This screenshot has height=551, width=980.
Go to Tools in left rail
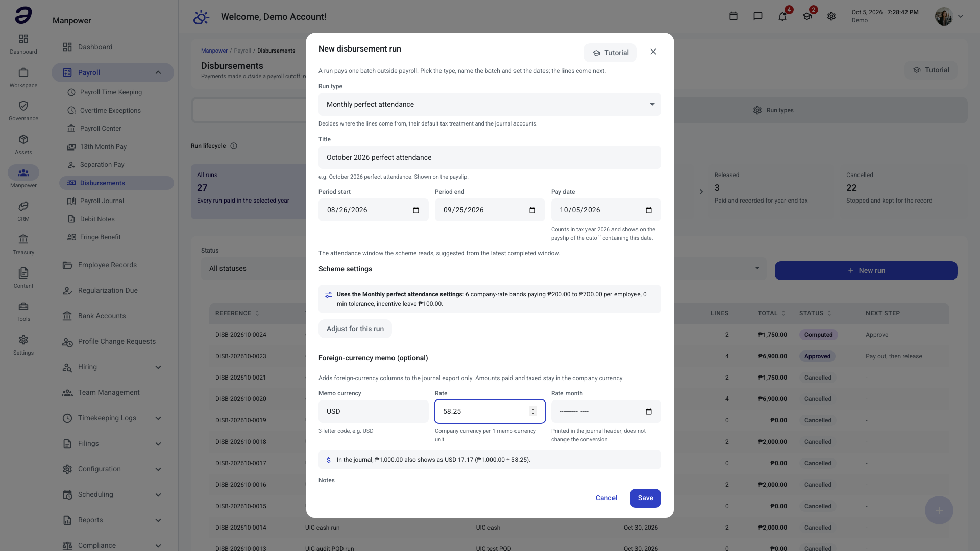[x=23, y=311]
